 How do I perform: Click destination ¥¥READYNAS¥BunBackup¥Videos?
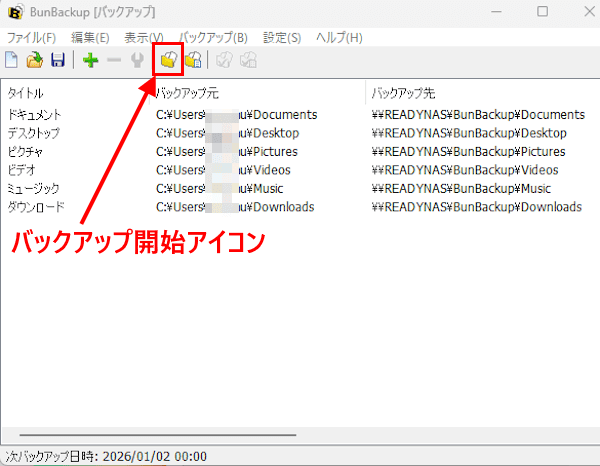click(465, 170)
